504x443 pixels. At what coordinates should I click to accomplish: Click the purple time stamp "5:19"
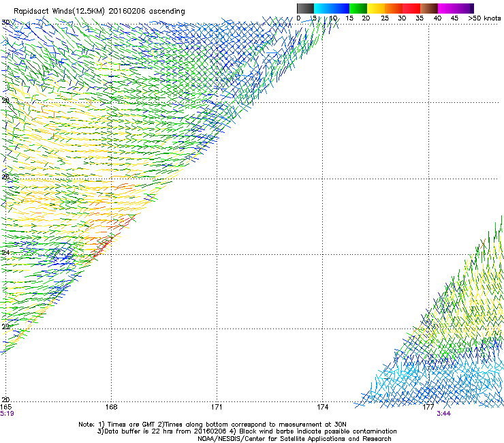click(x=7, y=414)
